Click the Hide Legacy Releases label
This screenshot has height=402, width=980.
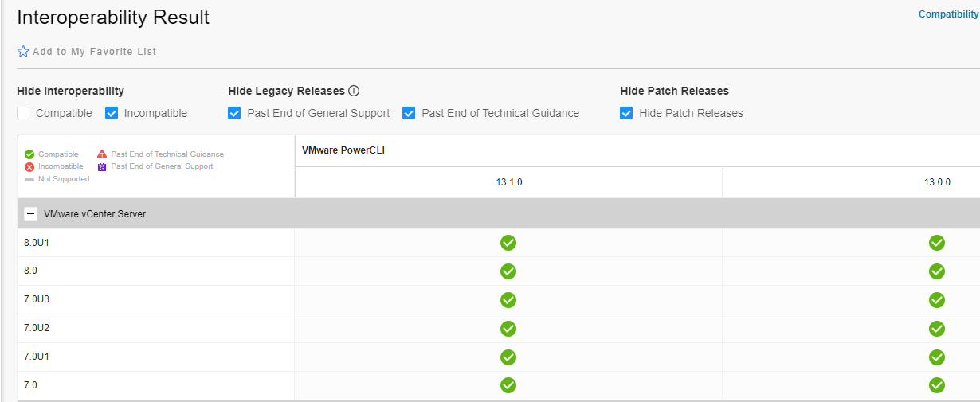point(286,91)
